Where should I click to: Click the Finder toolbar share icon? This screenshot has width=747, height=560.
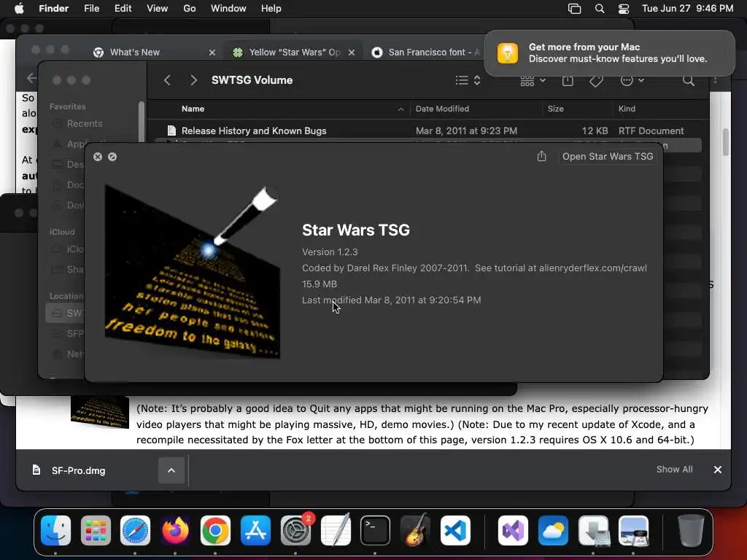click(568, 80)
